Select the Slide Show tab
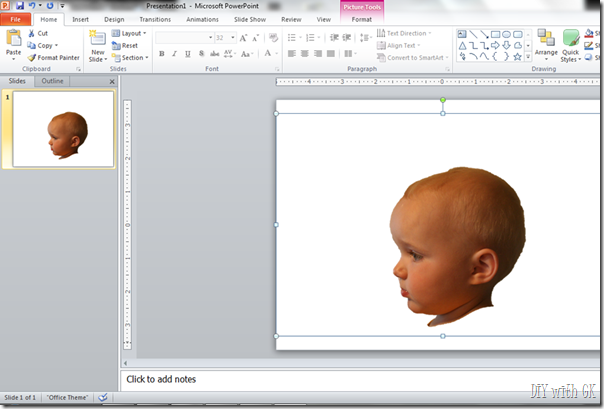 click(250, 19)
